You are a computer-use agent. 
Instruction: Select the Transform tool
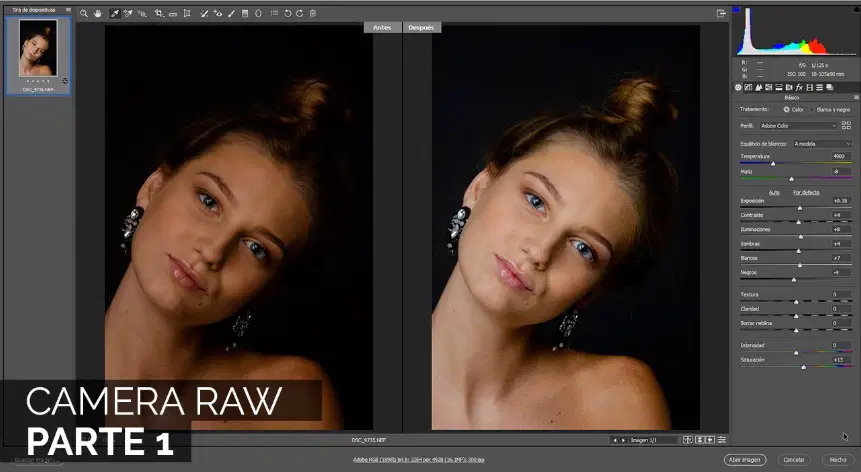point(187,13)
